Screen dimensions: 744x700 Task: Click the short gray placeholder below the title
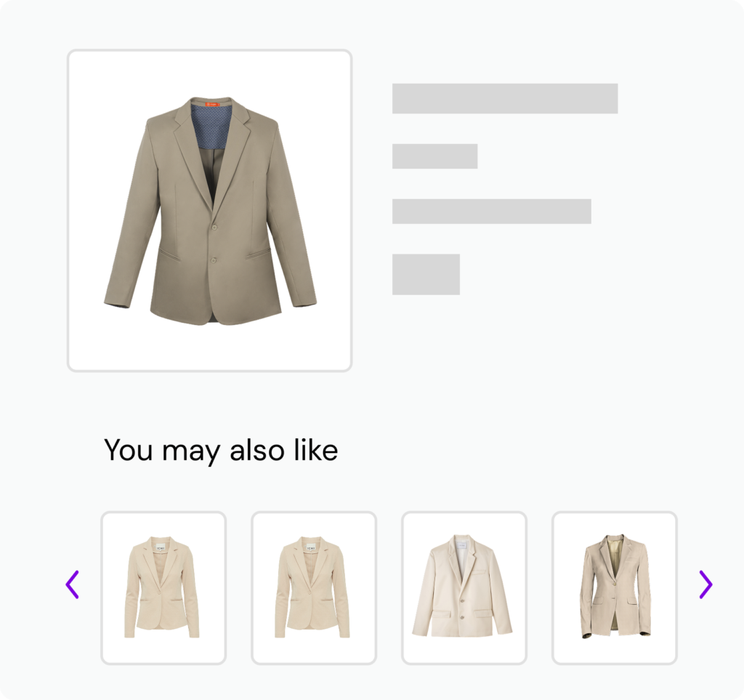pyautogui.click(x=434, y=156)
